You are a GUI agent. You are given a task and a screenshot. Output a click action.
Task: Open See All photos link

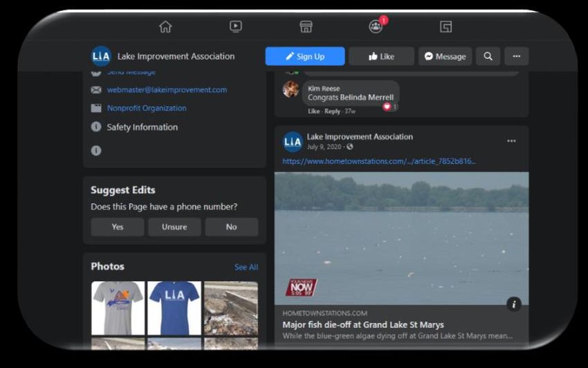coord(246,267)
